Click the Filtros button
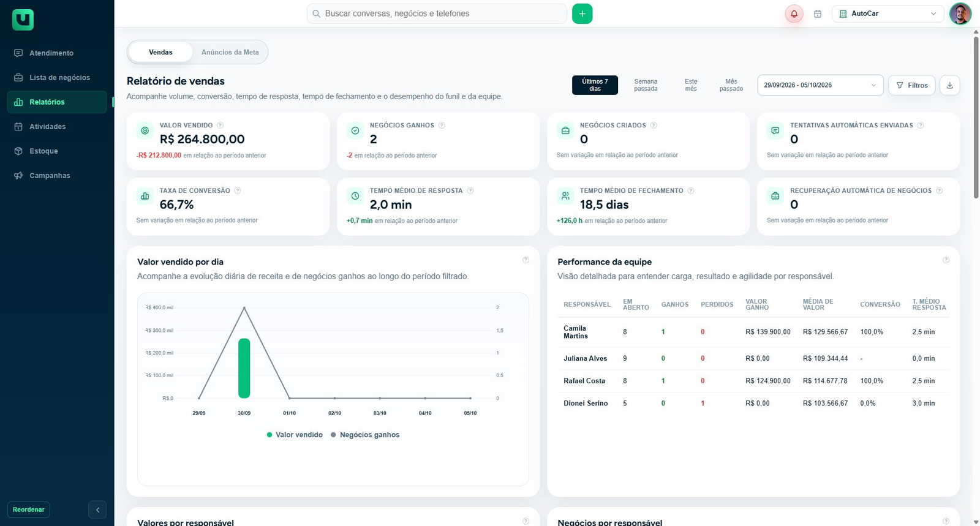 tap(911, 85)
